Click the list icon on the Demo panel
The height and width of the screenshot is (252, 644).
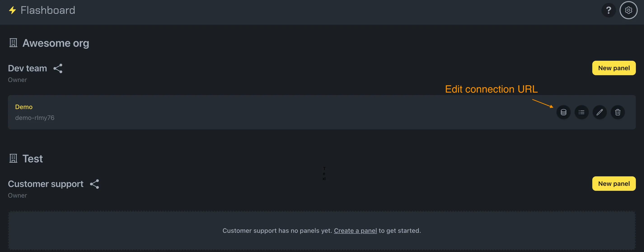(x=581, y=112)
